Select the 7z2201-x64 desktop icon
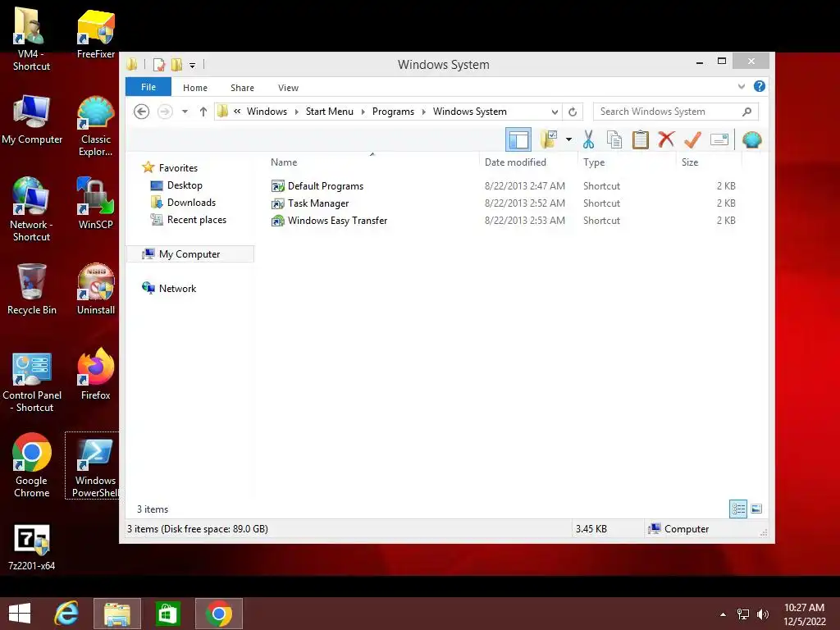The image size is (840, 630). (32, 547)
